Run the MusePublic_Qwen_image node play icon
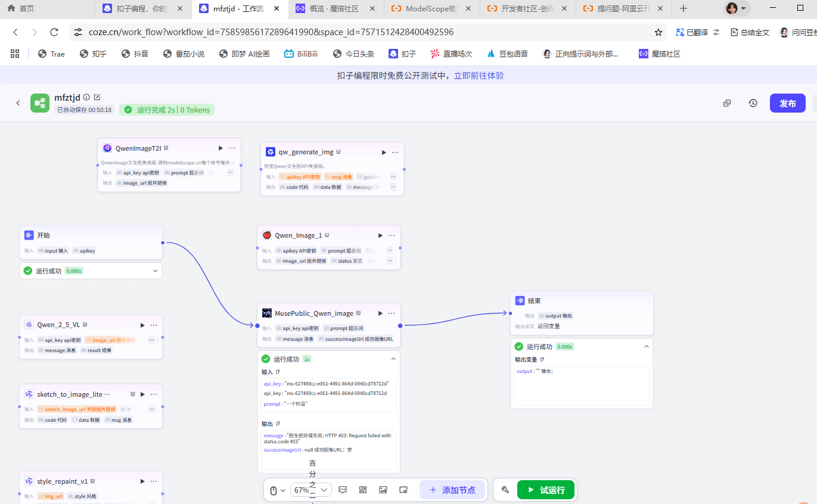 pyautogui.click(x=380, y=313)
